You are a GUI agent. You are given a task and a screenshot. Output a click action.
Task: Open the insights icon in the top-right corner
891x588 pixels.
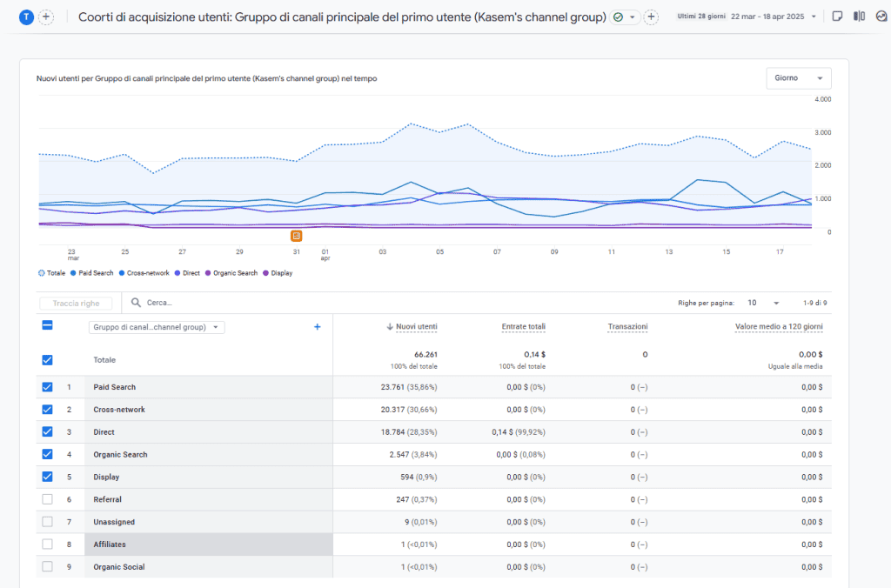point(881,17)
